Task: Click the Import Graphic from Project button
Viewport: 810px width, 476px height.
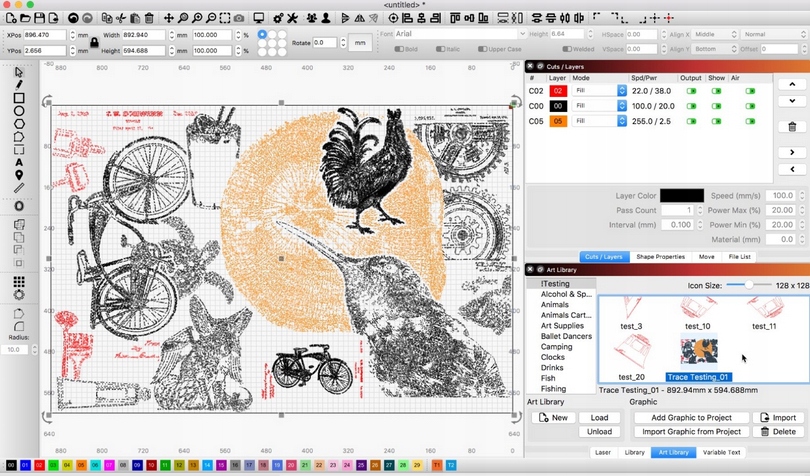Action: [x=691, y=432]
